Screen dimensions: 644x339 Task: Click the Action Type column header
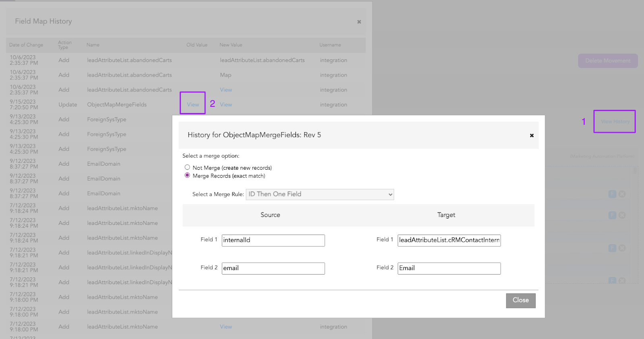(65, 45)
